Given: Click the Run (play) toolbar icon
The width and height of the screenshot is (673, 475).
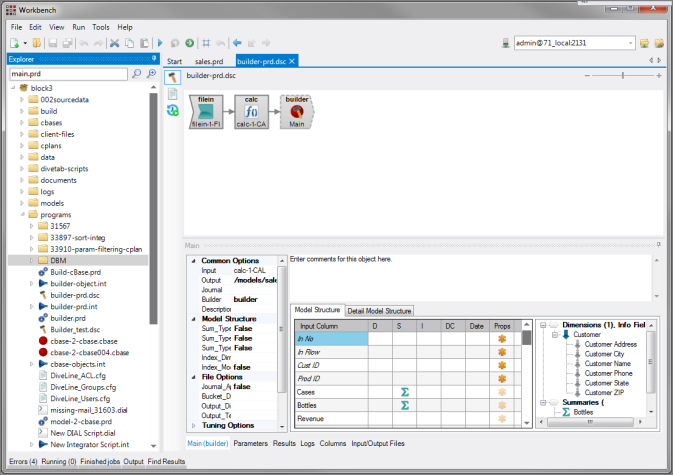Looking at the screenshot, I should tap(160, 43).
